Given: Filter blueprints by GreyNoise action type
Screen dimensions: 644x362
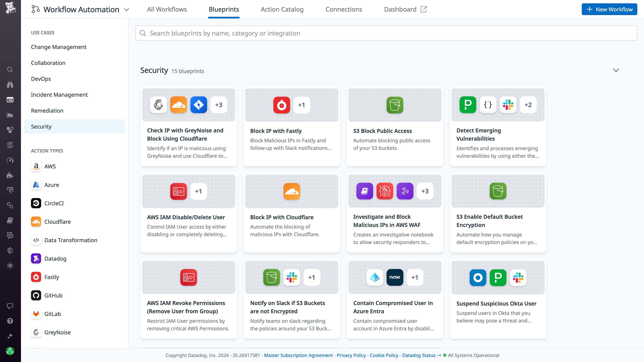Looking at the screenshot, I should pos(57,332).
